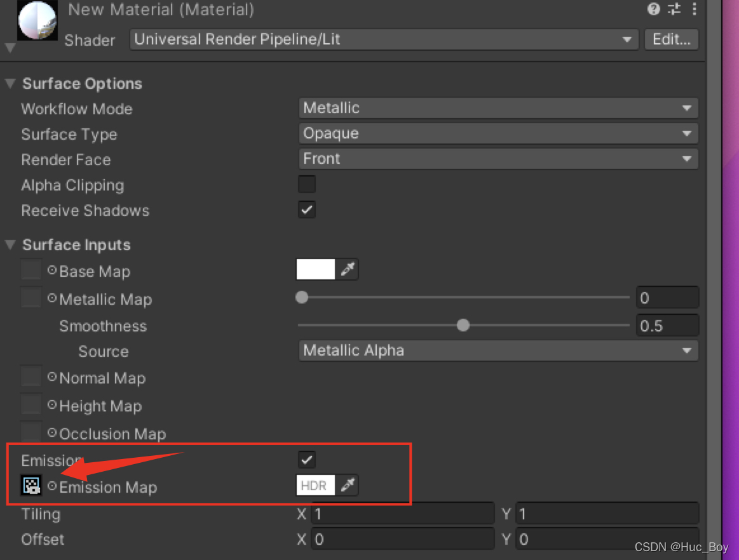Open the Emission Map texture picker circle
The height and width of the screenshot is (560, 739).
click(x=52, y=486)
